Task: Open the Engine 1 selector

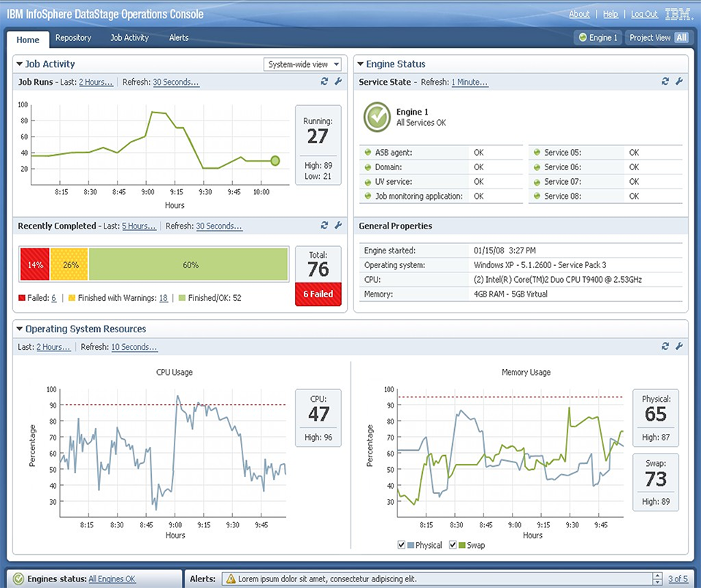Action: click(x=598, y=38)
